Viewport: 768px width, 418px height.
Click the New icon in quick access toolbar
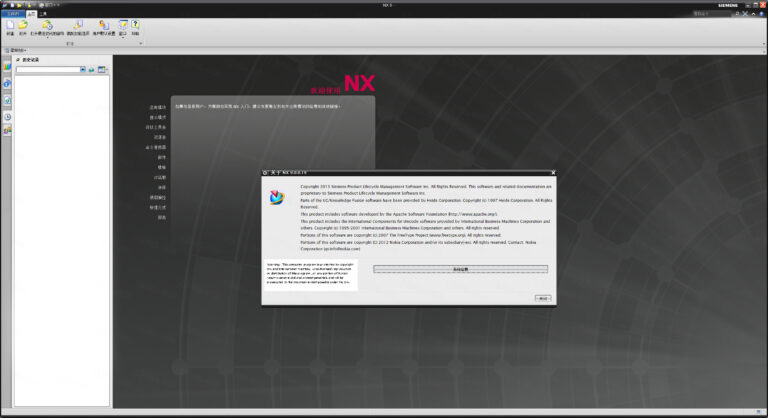pos(12,5)
